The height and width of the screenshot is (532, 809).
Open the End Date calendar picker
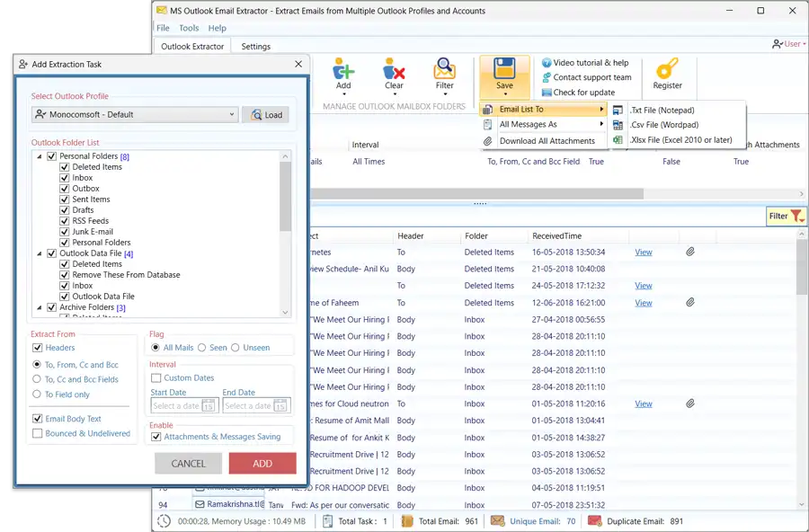click(x=280, y=405)
